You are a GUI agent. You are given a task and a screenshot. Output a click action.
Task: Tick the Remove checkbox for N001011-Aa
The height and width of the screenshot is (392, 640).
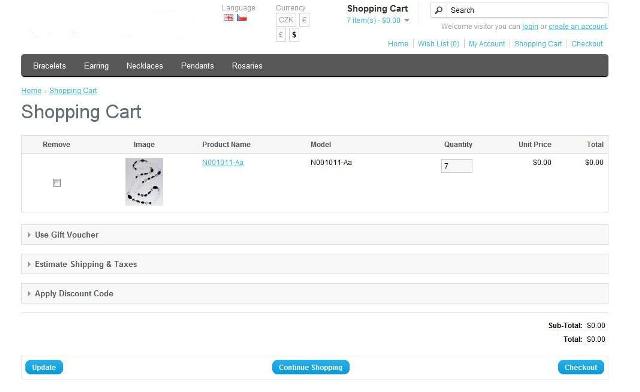tap(57, 183)
